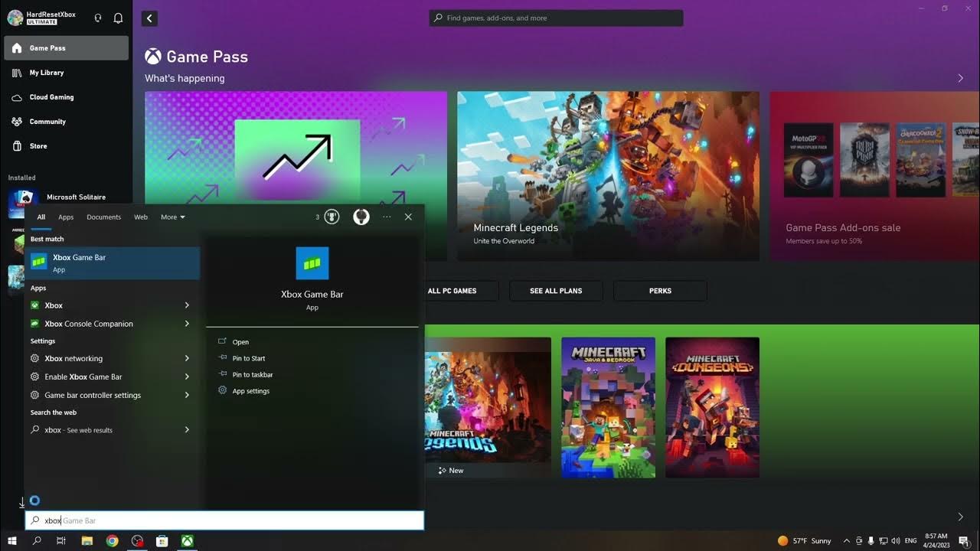The width and height of the screenshot is (980, 551).
Task: Open Game bar controller settings
Action: [x=100, y=395]
